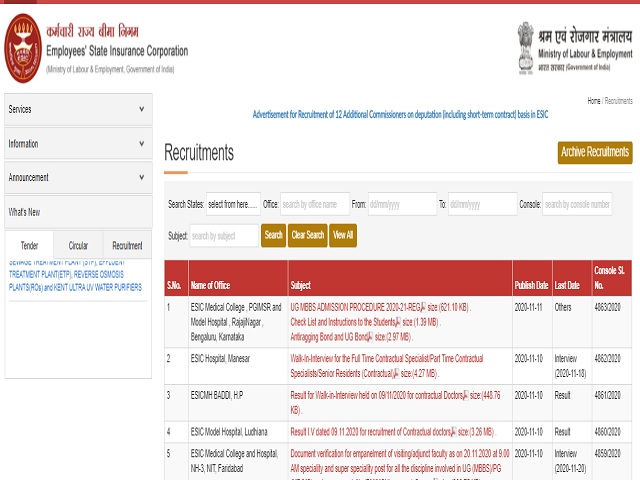Image resolution: width=640 pixels, height=480 pixels.
Task: Click Employees' State Insurance Corporation title text
Action: tap(117, 51)
